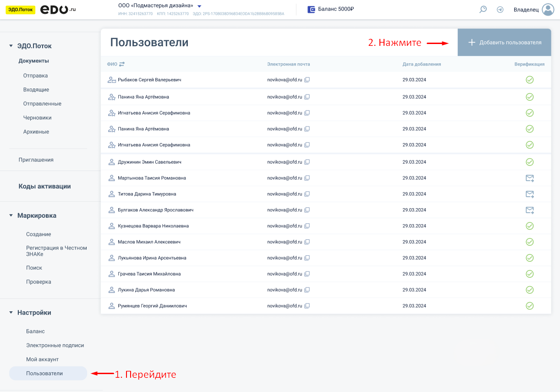Copy email icon for Лукина Дарья Романовна
560x392 pixels.
pyautogui.click(x=307, y=290)
